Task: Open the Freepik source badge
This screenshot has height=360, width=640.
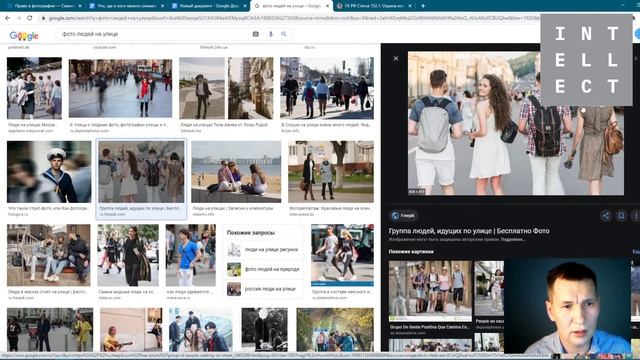Action: click(x=403, y=216)
